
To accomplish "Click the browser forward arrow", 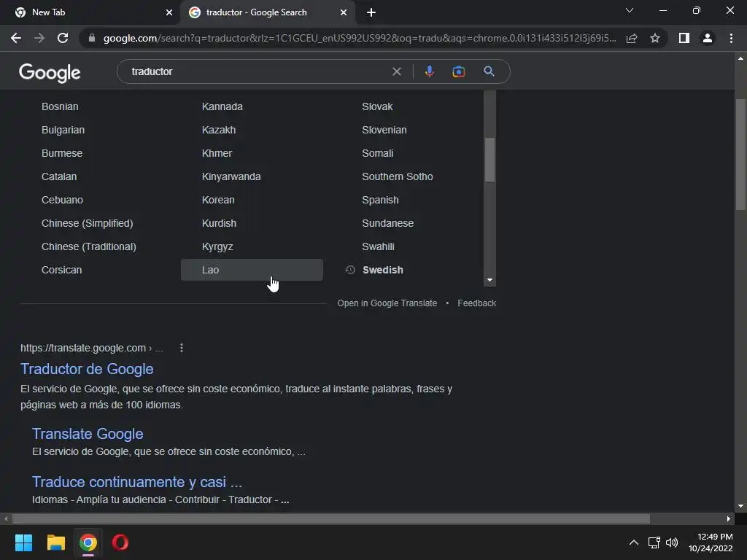I will click(x=39, y=38).
